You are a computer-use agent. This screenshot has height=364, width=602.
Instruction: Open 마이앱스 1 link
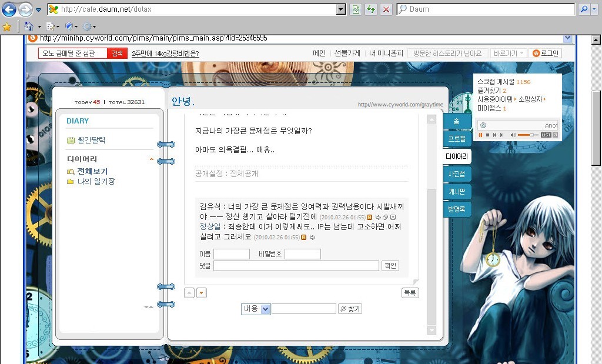491,108
